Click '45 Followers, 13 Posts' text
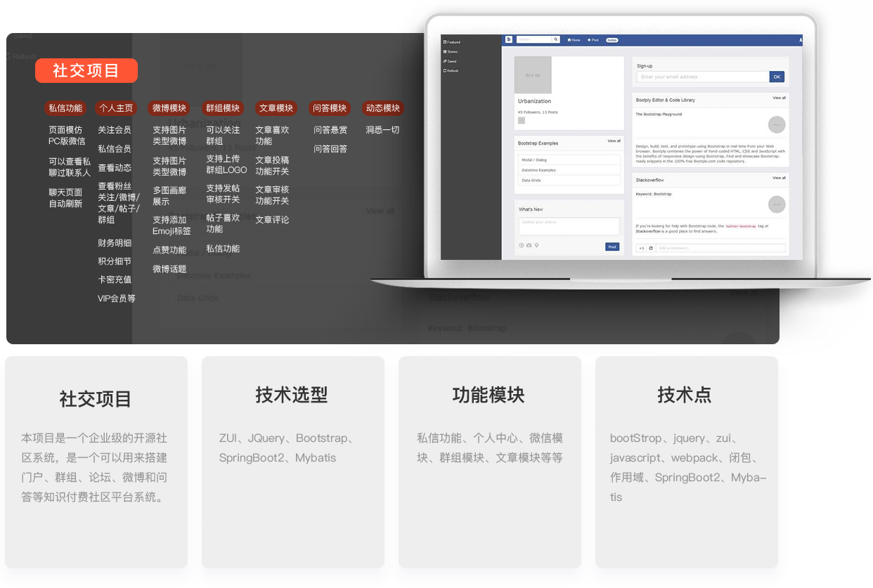 tap(538, 112)
